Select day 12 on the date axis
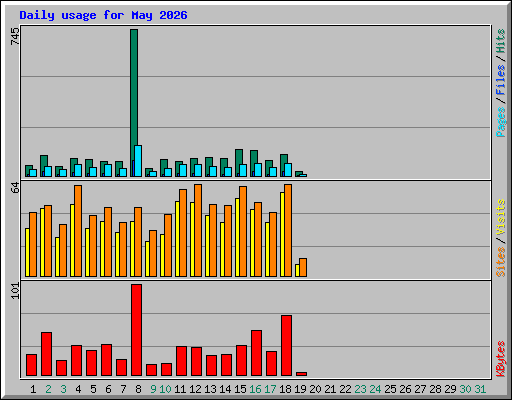The image size is (512, 400). (x=195, y=389)
